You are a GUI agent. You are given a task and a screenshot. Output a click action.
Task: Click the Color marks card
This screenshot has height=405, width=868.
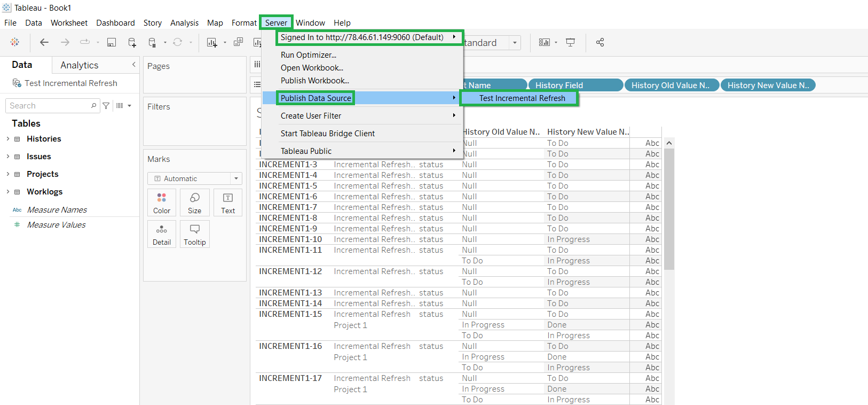point(162,203)
